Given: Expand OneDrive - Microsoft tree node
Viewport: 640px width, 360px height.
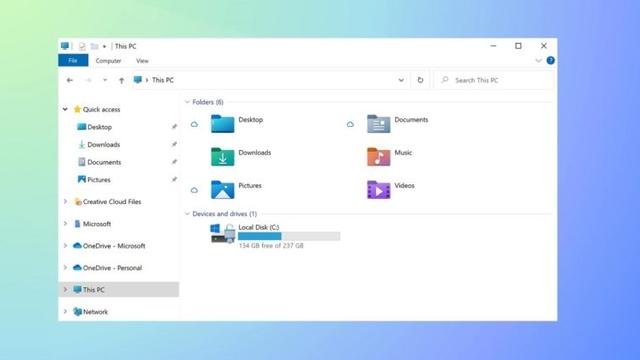Looking at the screenshot, I should click(x=65, y=245).
